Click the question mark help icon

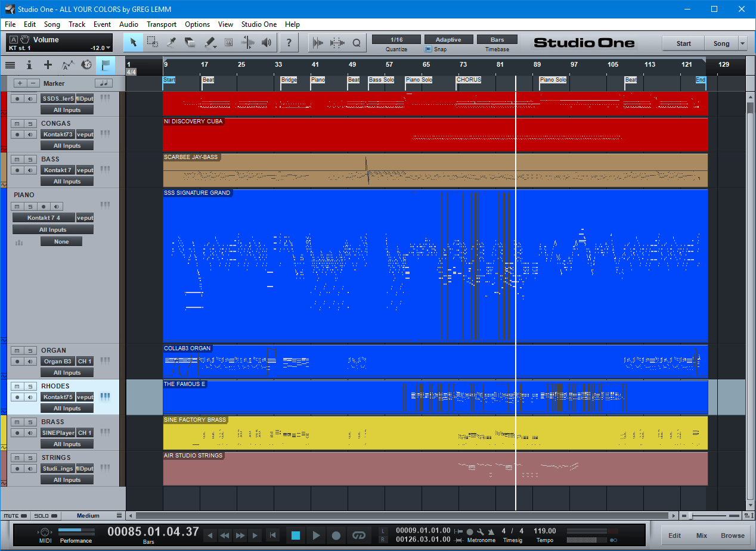pos(289,42)
